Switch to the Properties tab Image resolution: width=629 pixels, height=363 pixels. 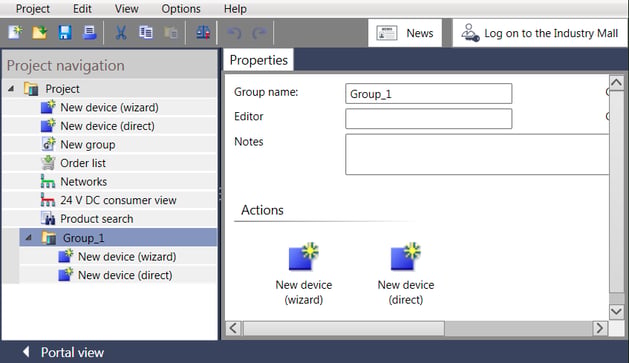258,60
